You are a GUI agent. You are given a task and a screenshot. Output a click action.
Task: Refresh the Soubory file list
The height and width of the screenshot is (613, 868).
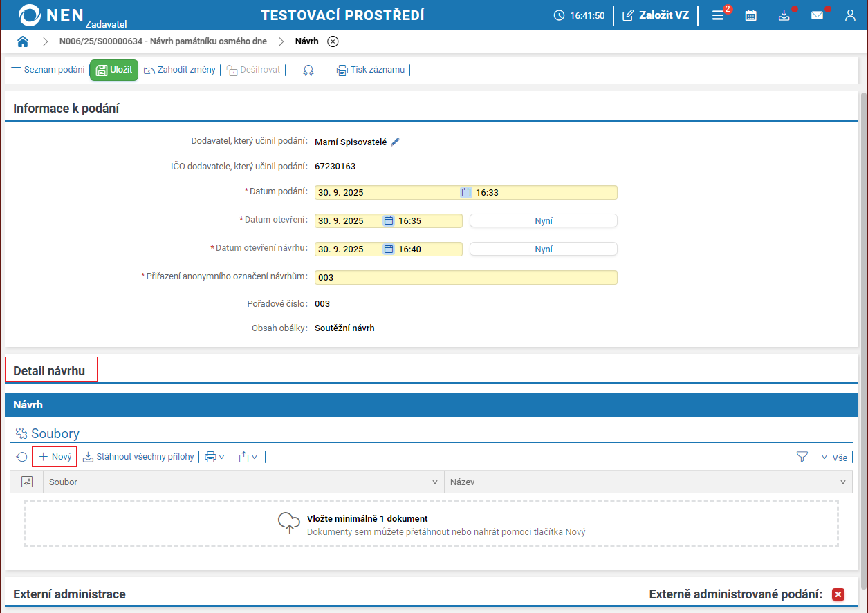pyautogui.click(x=22, y=457)
